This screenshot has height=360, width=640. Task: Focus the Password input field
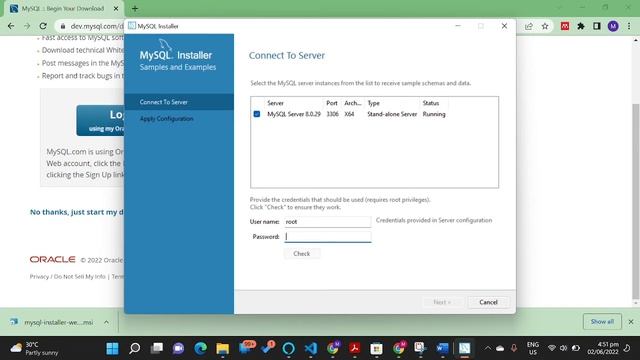tap(328, 237)
